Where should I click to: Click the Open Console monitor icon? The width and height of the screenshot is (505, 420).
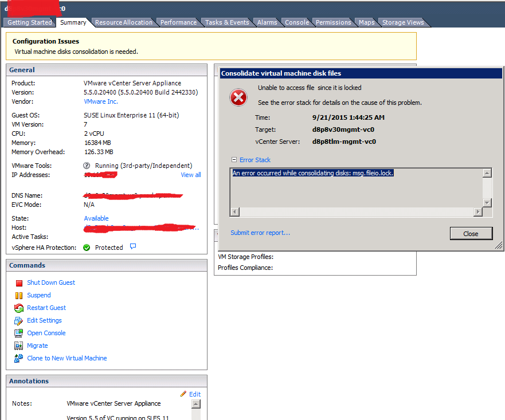(18, 333)
